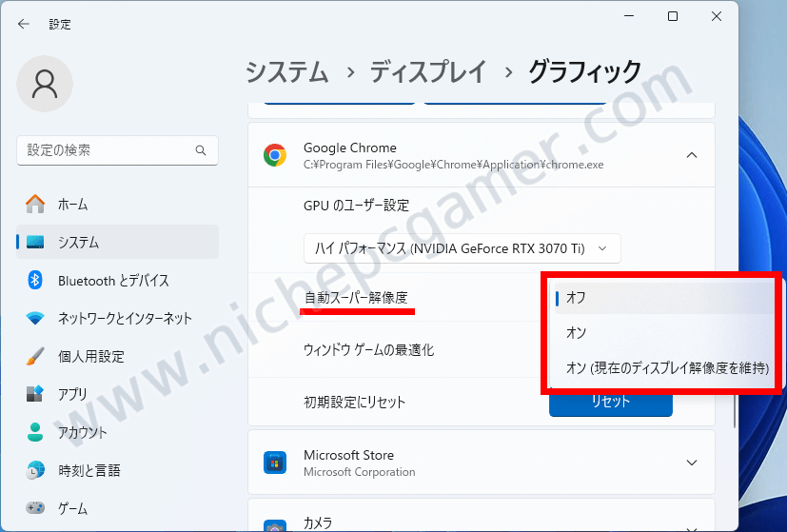
Task: Click the Bluetooth icon in sidebar
Action: [35, 280]
